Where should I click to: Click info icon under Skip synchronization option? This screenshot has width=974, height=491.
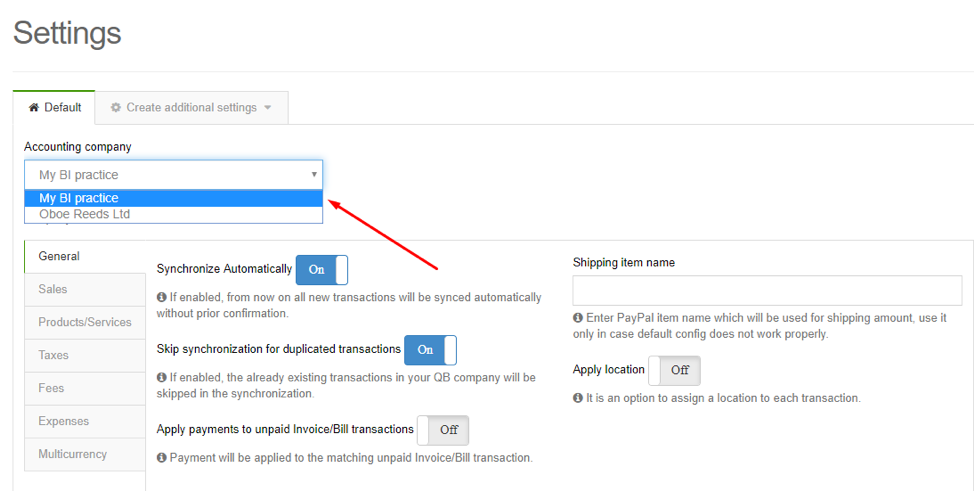162,377
